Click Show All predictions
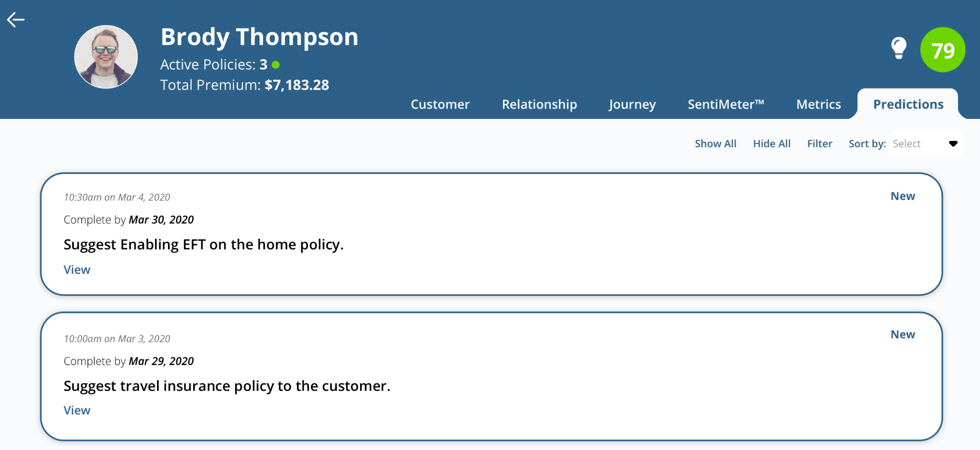This screenshot has height=450, width=980. pyautogui.click(x=715, y=144)
